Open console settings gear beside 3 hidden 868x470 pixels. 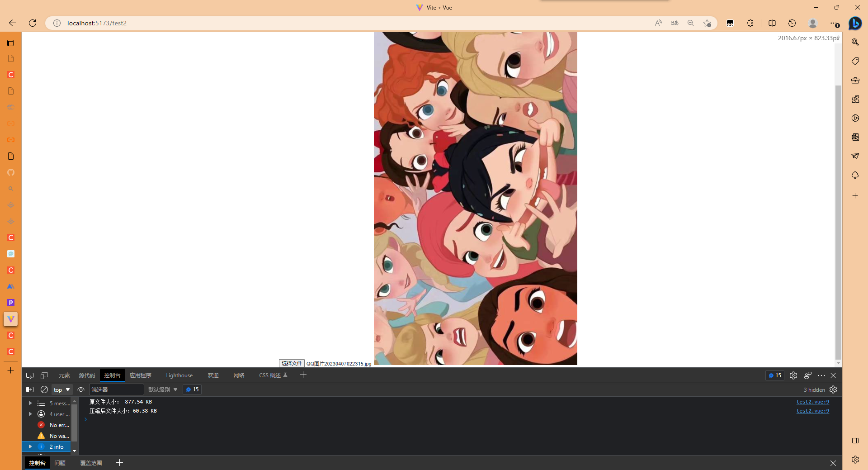click(833, 389)
